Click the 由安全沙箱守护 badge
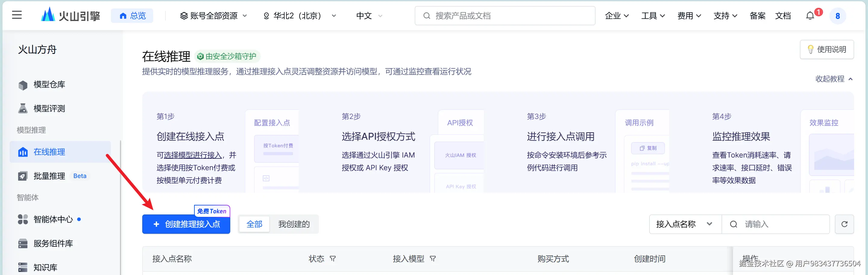The height and width of the screenshot is (275, 868). (x=228, y=57)
